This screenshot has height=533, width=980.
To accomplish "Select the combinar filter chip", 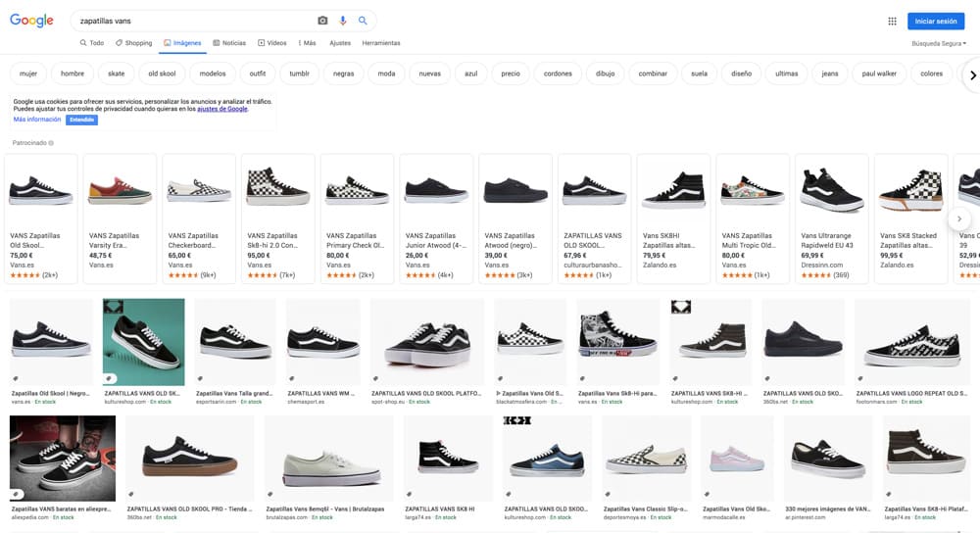I will tap(653, 73).
